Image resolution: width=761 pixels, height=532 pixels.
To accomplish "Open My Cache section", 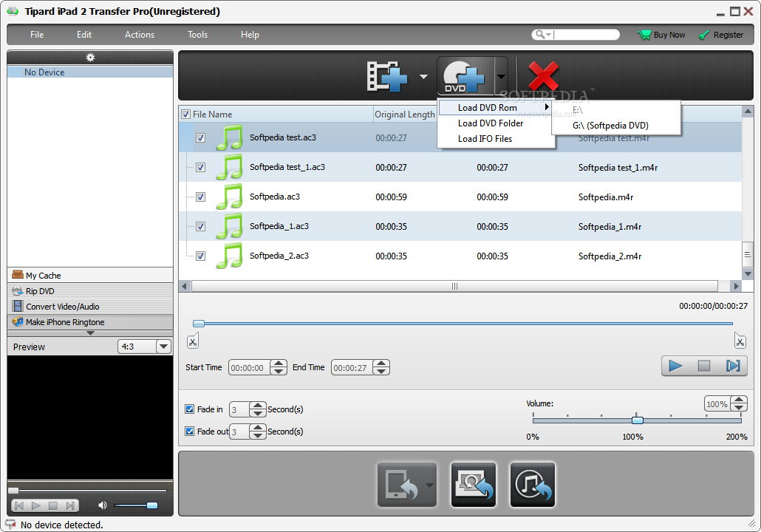I will click(x=90, y=275).
